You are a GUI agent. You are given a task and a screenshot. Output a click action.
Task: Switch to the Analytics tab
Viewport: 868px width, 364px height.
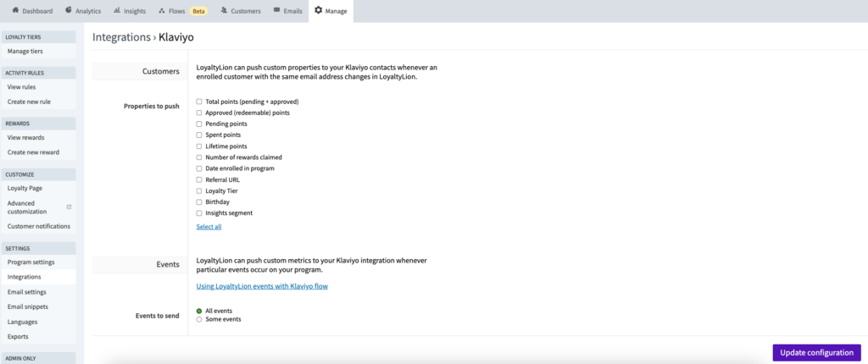click(84, 11)
